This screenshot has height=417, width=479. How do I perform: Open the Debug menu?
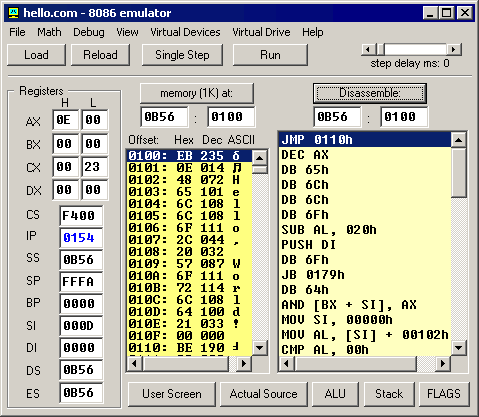coord(89,32)
